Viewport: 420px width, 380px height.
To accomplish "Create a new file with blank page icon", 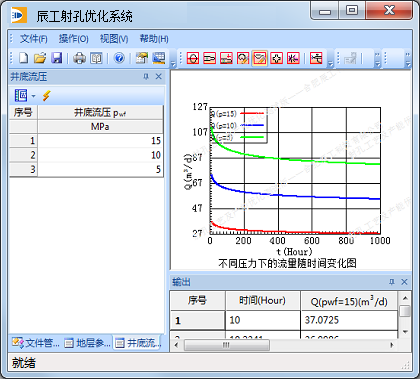I will [x=24, y=58].
